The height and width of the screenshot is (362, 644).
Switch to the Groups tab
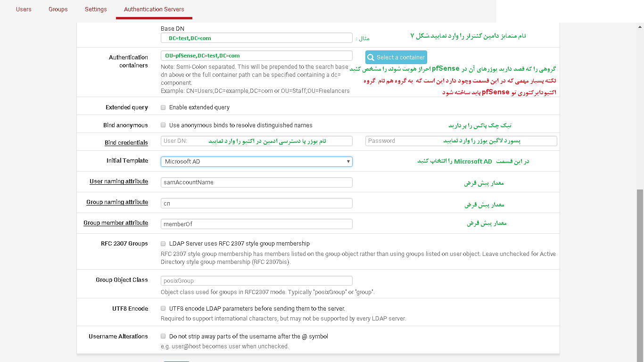pos(58,9)
